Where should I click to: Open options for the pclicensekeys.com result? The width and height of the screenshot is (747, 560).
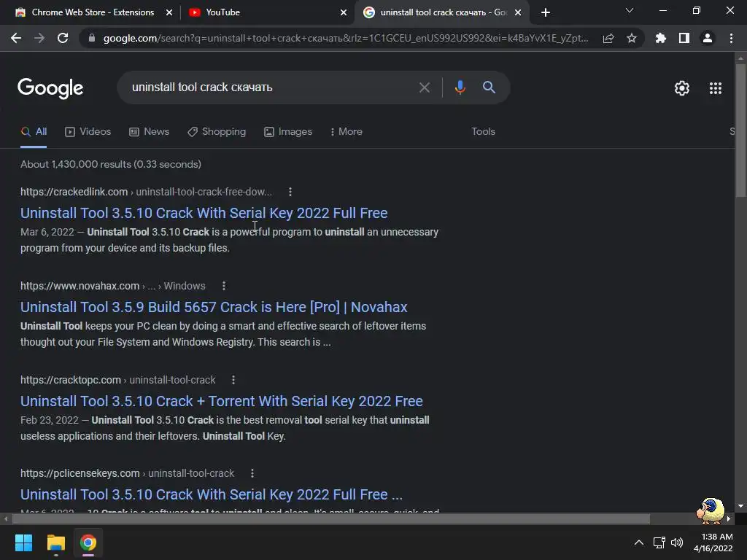point(252,473)
